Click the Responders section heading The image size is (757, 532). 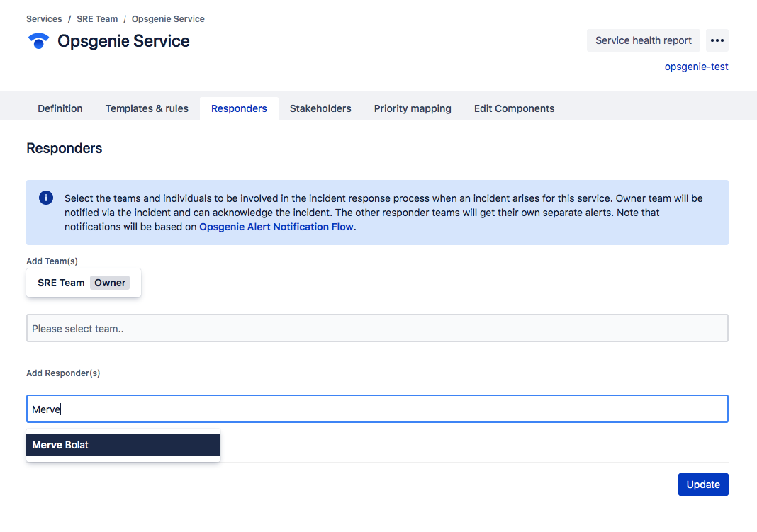click(x=65, y=148)
